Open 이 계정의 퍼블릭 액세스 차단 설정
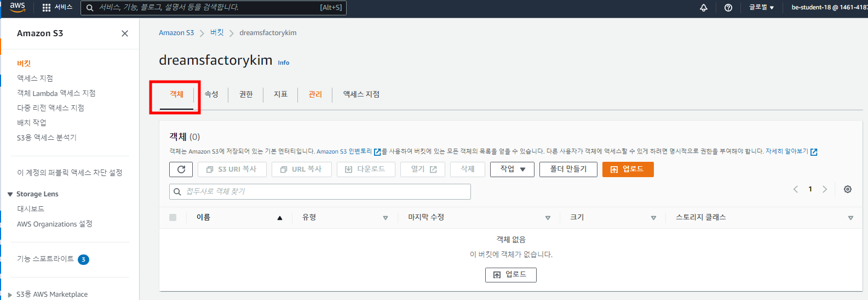 coord(70,173)
